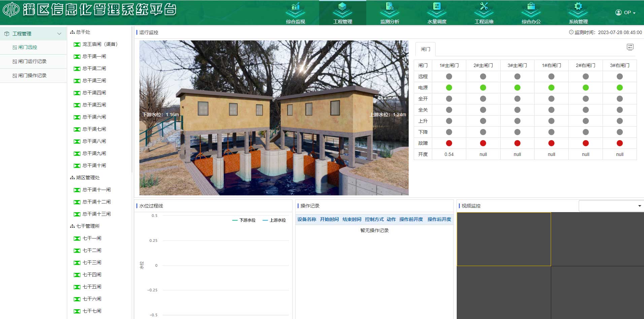Click the gate table settings icon

[630, 47]
